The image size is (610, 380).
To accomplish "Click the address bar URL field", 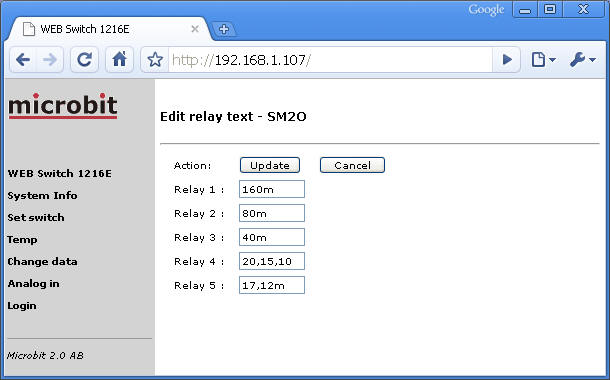I will click(331, 60).
